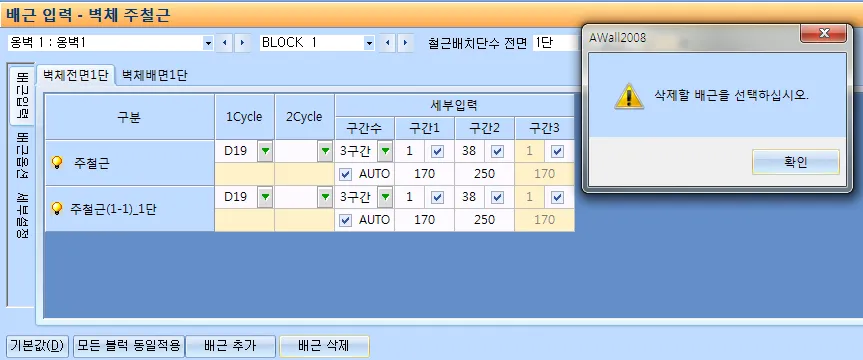Switch to the 벽체배면1단 tab
The height and width of the screenshot is (360, 863).
point(155,76)
